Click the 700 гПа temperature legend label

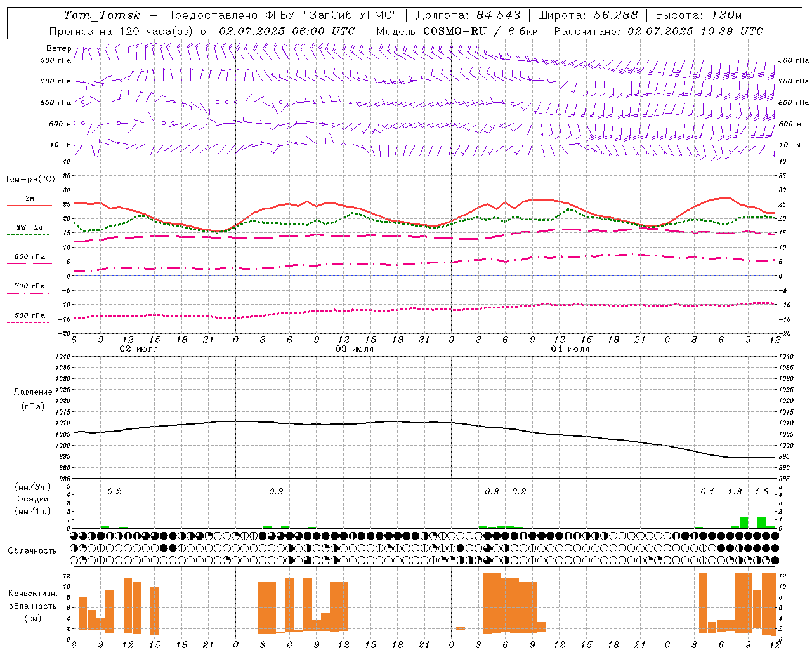pyautogui.click(x=30, y=286)
